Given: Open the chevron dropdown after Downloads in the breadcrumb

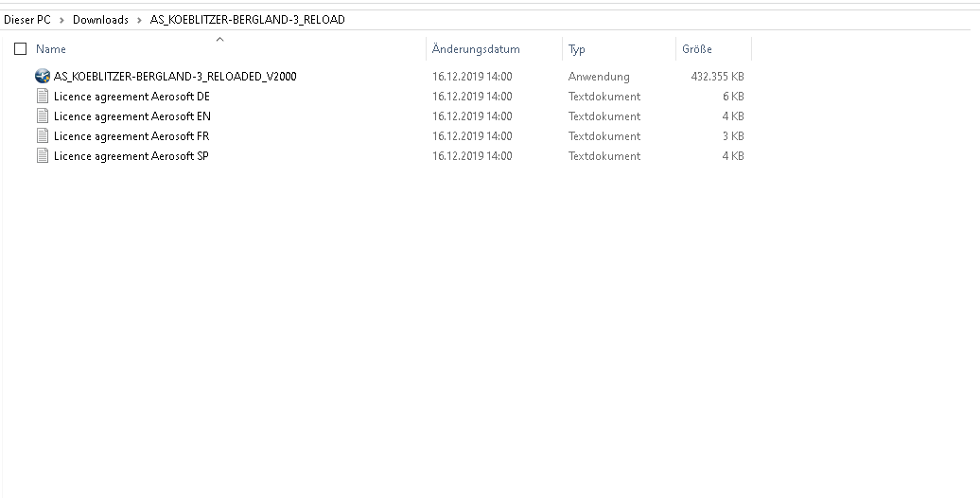Looking at the screenshot, I should [x=139, y=20].
